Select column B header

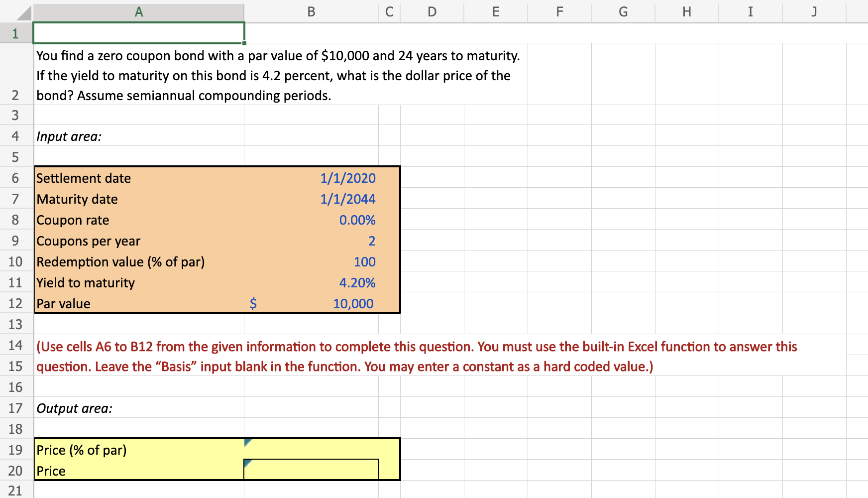coord(311,11)
